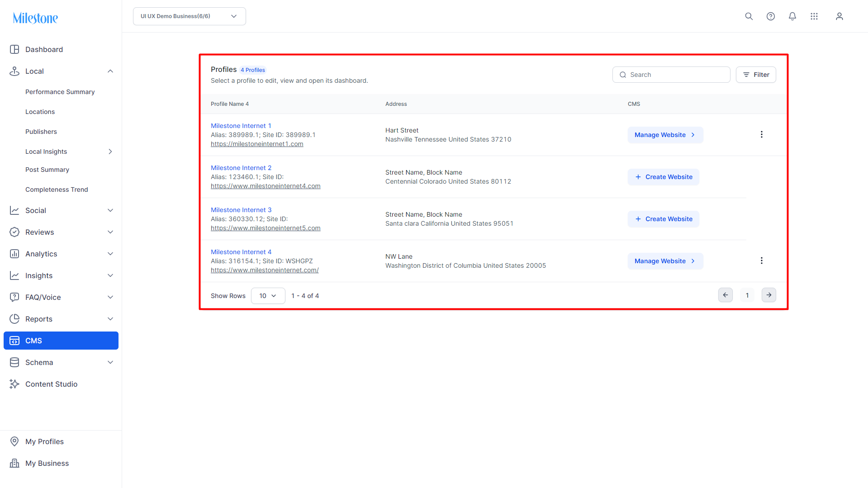
Task: Open more options for Milestone Internet 1
Action: pos(762,134)
